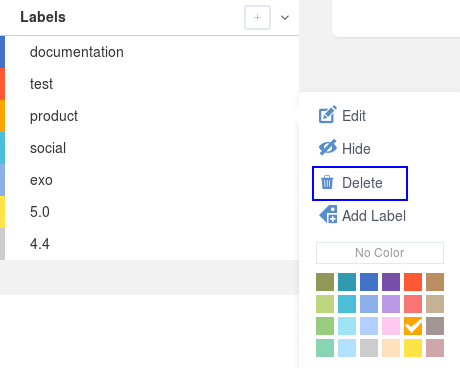Screen dimensions: 460x368
Task: Click the No Color button
Action: point(380,253)
